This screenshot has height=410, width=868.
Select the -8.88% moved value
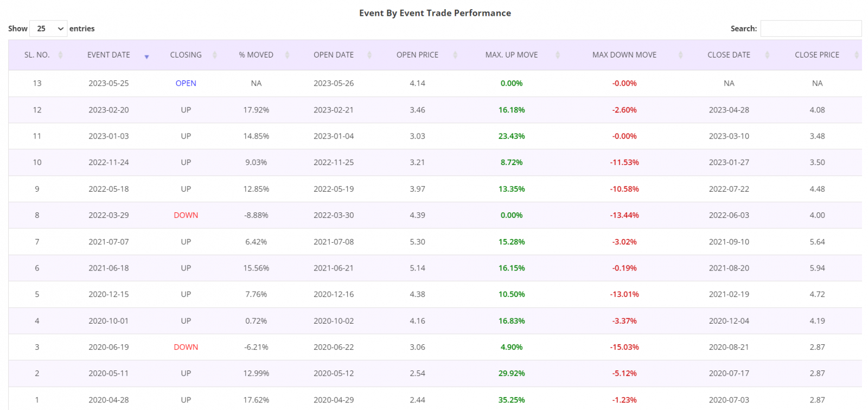click(256, 215)
